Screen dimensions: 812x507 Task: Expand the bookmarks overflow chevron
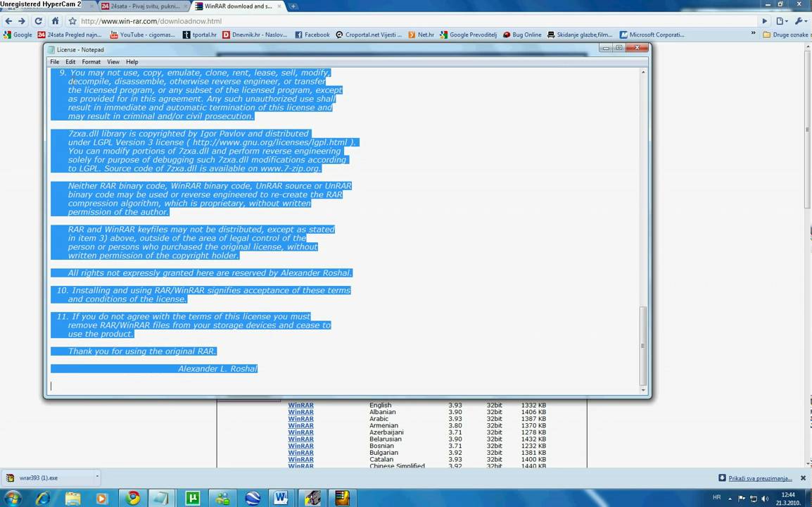coord(753,34)
